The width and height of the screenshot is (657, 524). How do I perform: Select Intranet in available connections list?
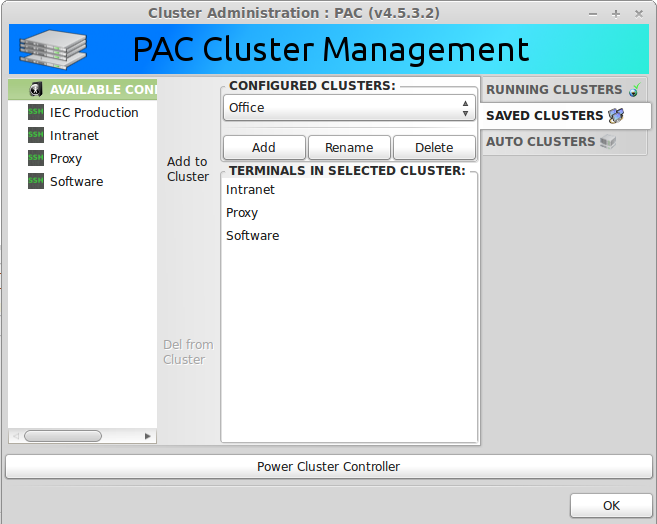click(x=83, y=135)
